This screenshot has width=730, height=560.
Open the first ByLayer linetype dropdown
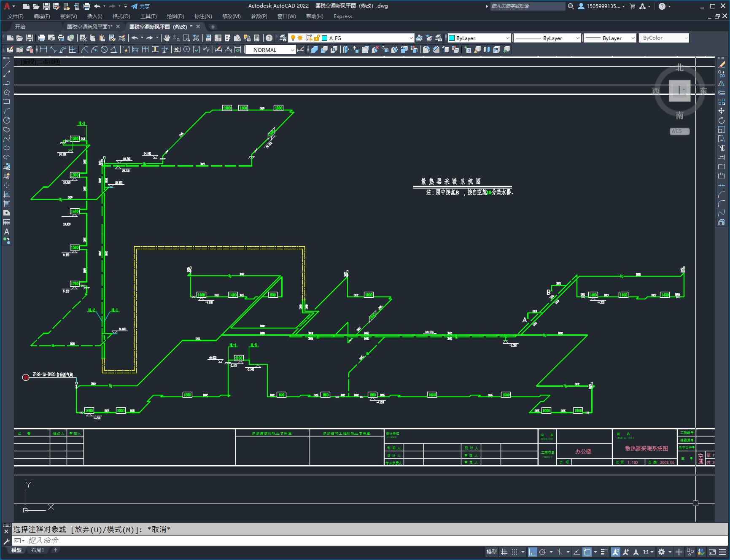577,38
